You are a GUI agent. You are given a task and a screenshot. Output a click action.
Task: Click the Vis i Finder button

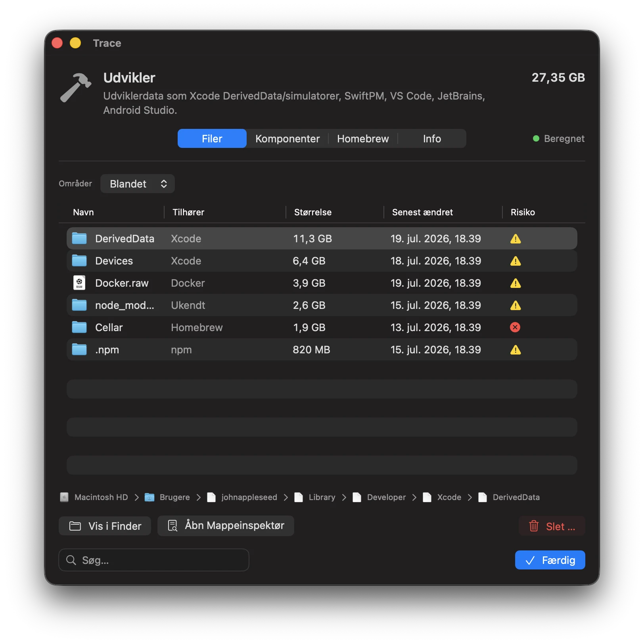point(105,526)
